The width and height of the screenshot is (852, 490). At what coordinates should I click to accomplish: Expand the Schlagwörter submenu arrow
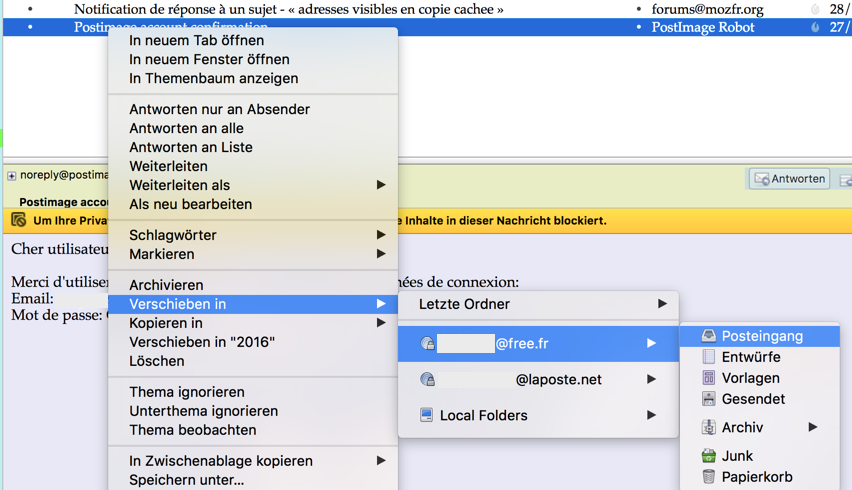pyautogui.click(x=381, y=235)
